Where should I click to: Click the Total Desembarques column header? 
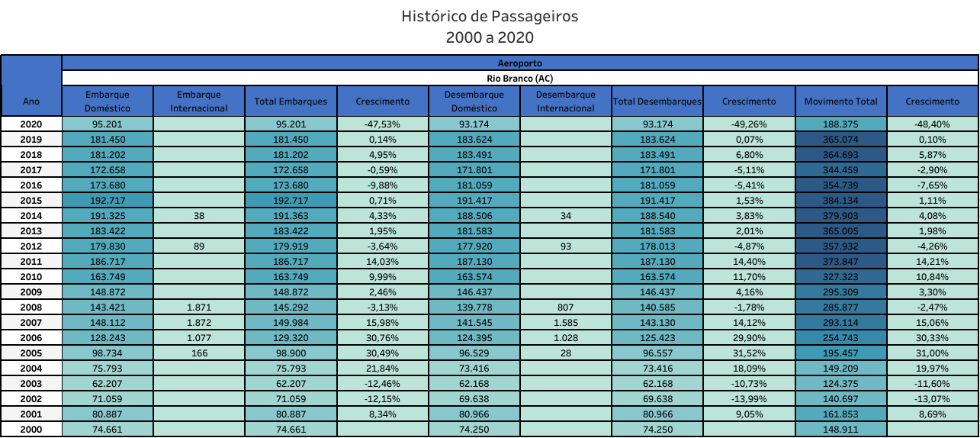click(657, 101)
